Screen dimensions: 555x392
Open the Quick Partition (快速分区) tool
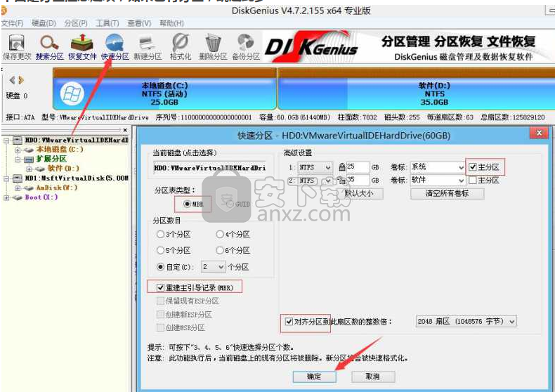point(115,46)
